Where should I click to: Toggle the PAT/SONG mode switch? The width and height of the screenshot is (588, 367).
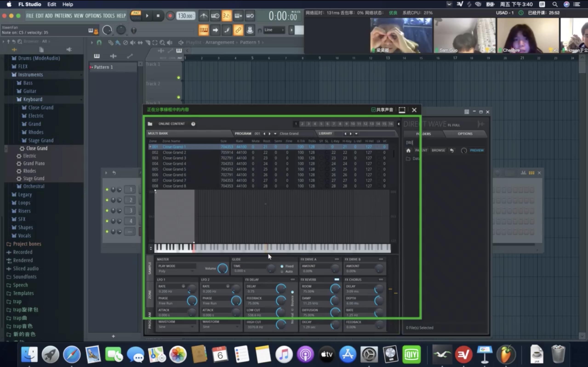pos(136,15)
